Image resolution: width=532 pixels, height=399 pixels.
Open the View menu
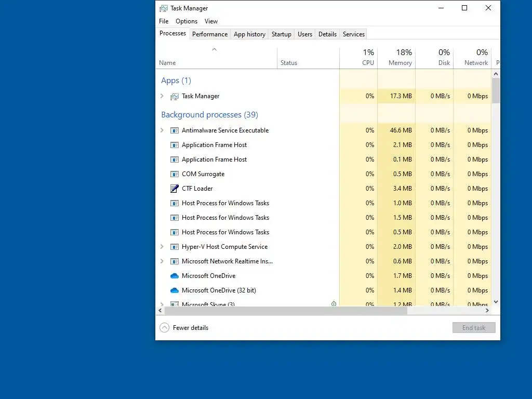click(211, 21)
